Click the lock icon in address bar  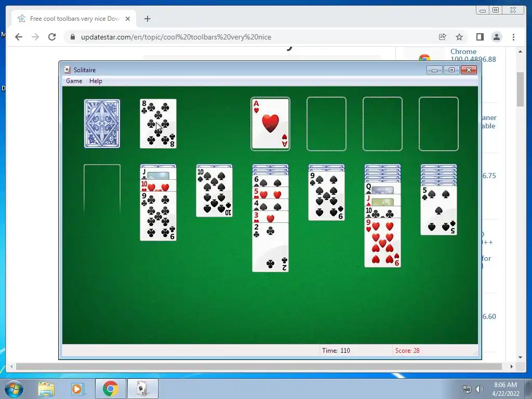(x=72, y=37)
